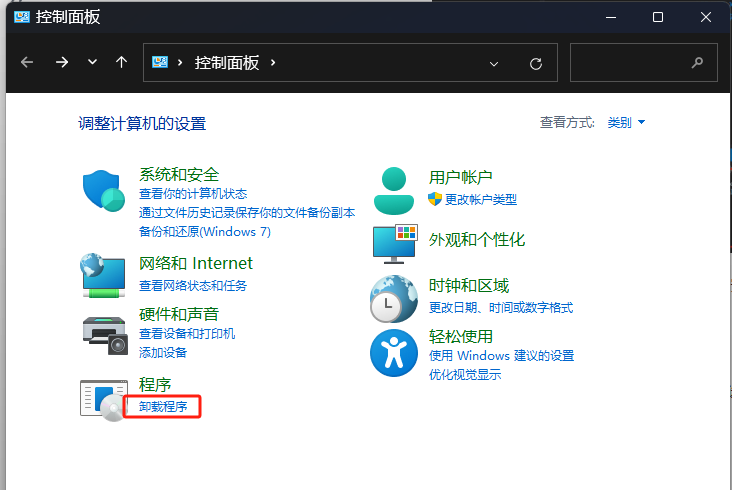This screenshot has width=732, height=490.
Task: Minimize the Control Panel window
Action: point(611,17)
